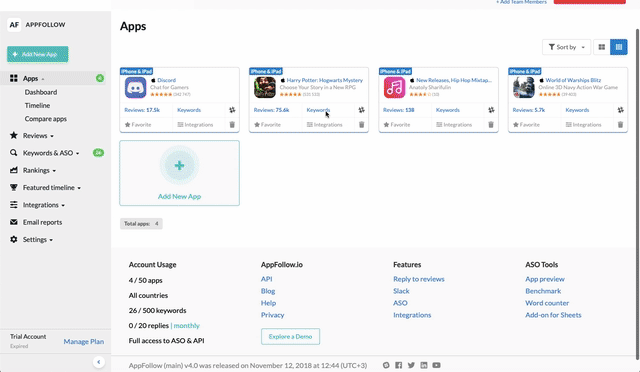This screenshot has height=372, width=640.
Task: Click the Slack icon on Discord card
Action: (x=232, y=110)
